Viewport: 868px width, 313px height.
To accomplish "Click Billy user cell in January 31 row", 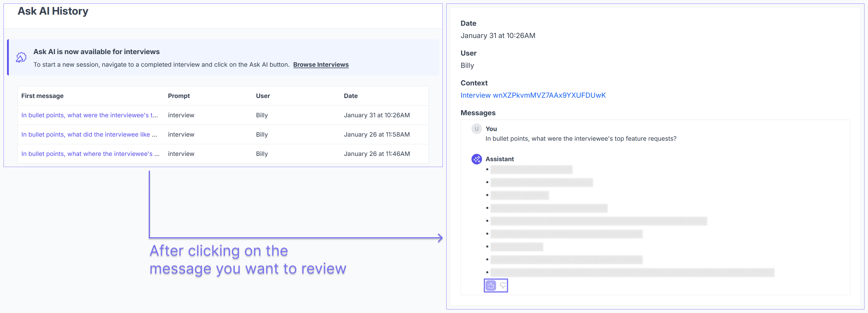I will tap(262, 115).
